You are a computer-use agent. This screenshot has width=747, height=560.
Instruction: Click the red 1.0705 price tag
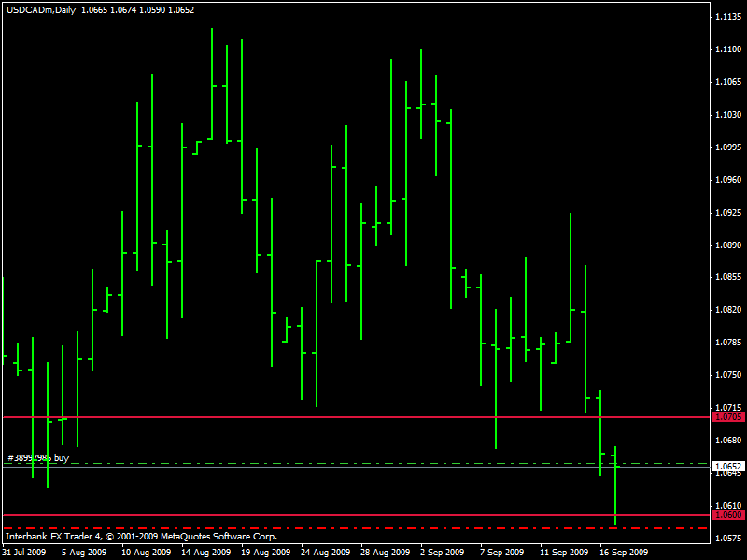726,417
